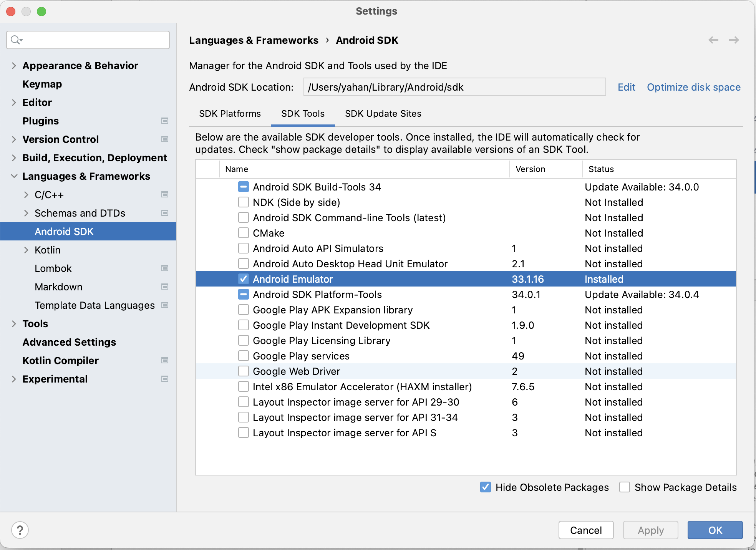Click project-level icon beside Plugins
This screenshot has height=550, width=756.
coord(165,121)
